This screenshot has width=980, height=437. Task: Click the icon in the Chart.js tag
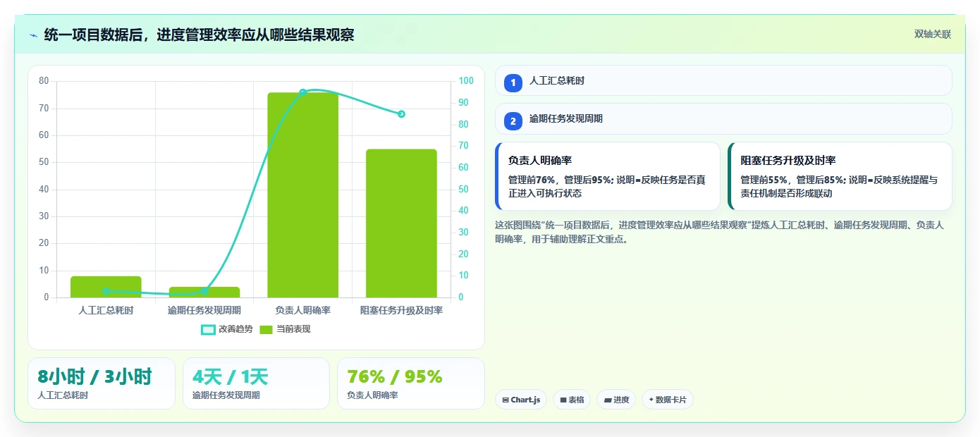tap(506, 400)
